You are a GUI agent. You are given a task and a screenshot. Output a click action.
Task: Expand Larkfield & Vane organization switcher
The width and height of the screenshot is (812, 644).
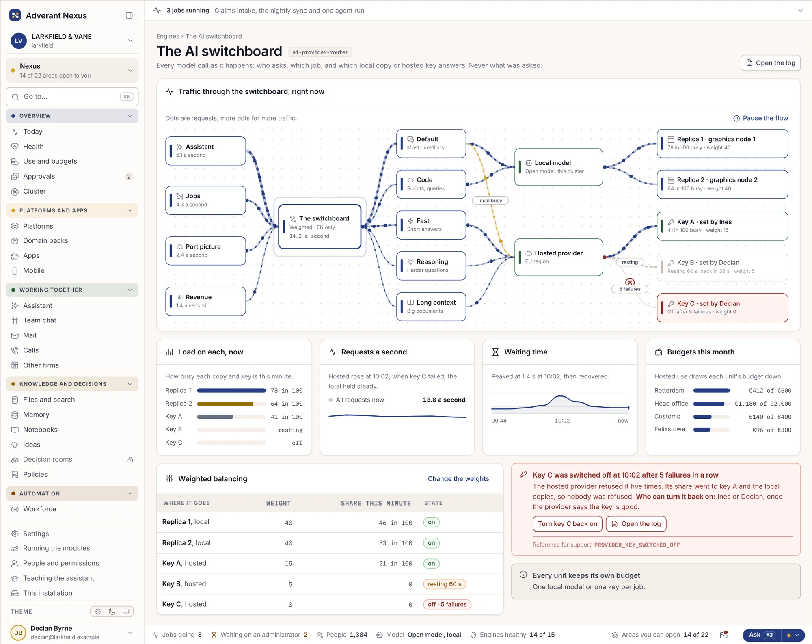tap(72, 41)
